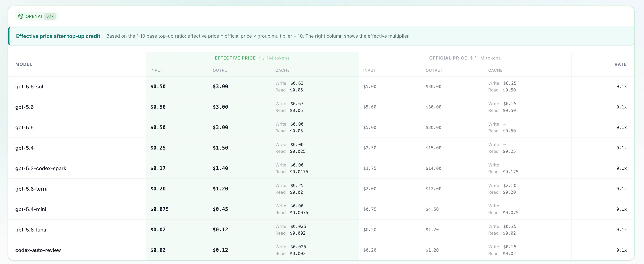Click gpt-5.4-mini official input $0.75
Viewport: 644px width, 264px height.
pyautogui.click(x=370, y=209)
